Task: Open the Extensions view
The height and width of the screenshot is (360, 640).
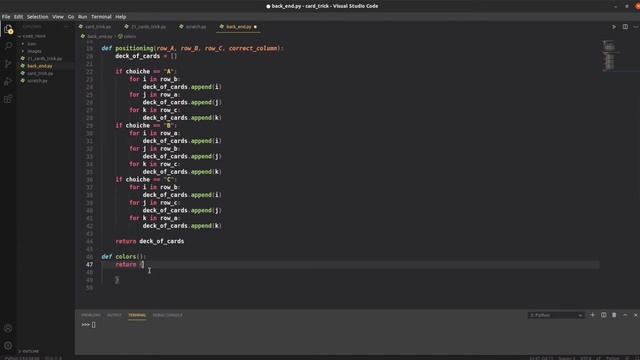Action: point(8,99)
